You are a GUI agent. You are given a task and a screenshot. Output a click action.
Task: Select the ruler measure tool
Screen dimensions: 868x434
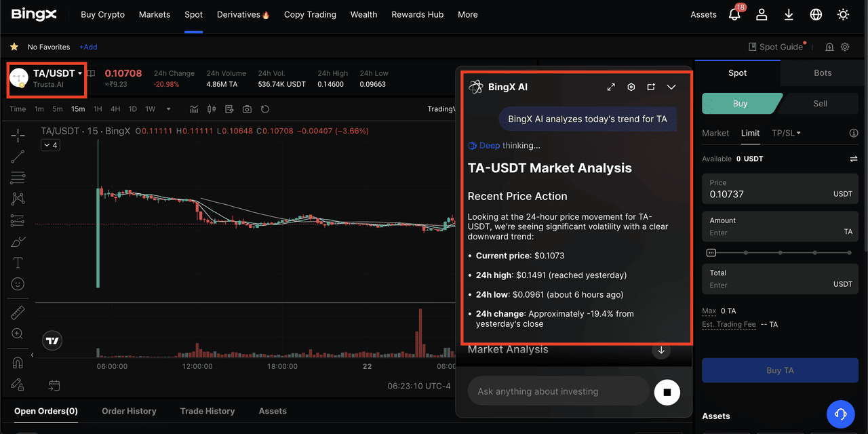point(18,313)
